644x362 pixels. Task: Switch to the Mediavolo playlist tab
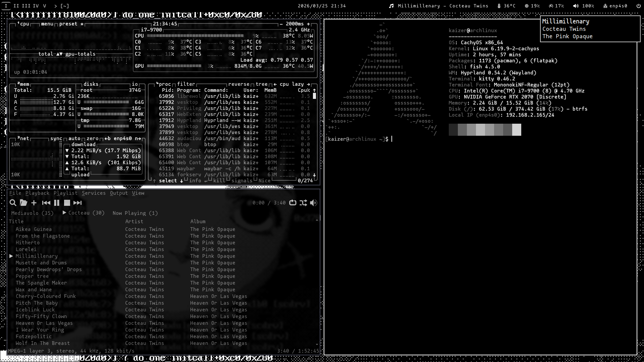32,213
